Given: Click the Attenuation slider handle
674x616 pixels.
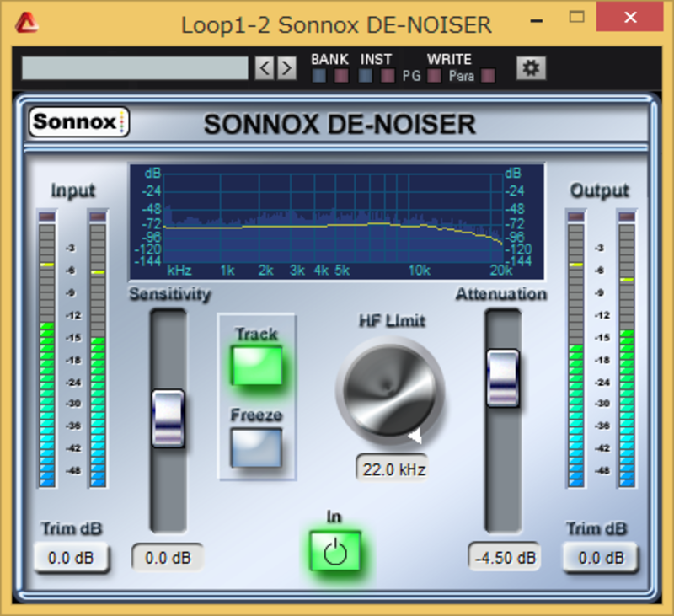Looking at the screenshot, I should [x=503, y=378].
